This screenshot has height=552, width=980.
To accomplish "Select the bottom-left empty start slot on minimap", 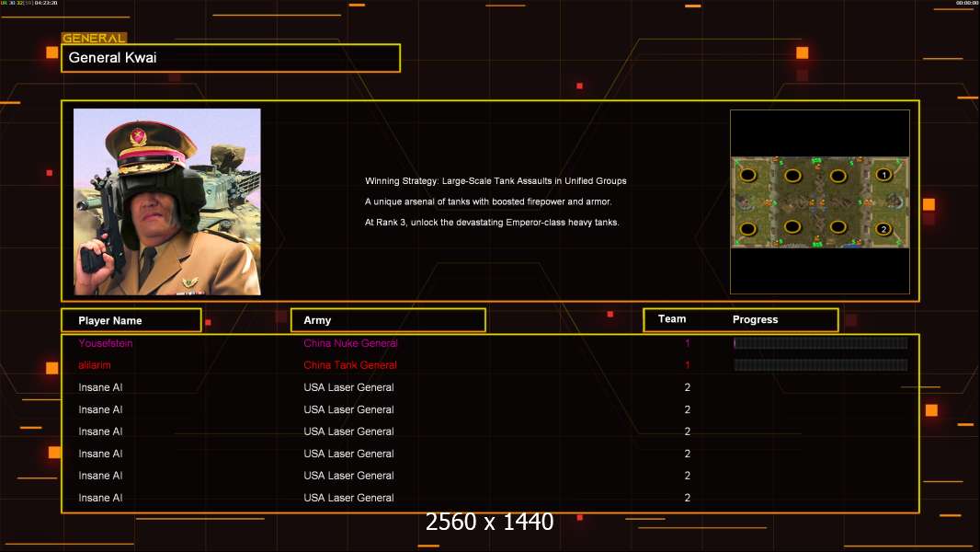I will (x=748, y=228).
